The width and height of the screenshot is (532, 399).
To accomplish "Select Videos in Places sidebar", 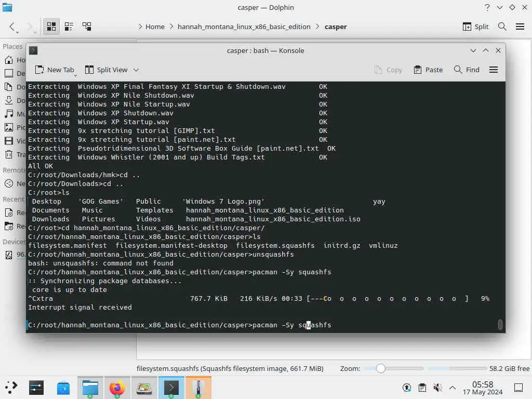I will 15,141.
